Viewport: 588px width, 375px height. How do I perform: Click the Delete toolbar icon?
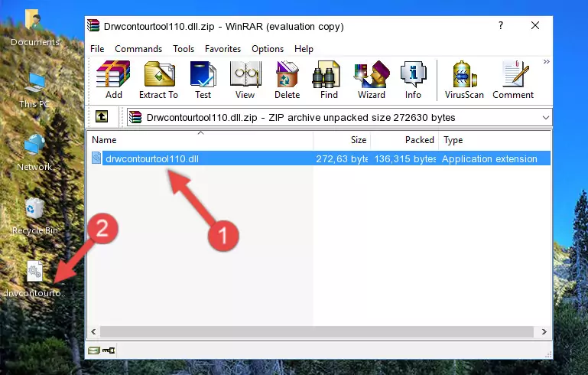coord(288,80)
